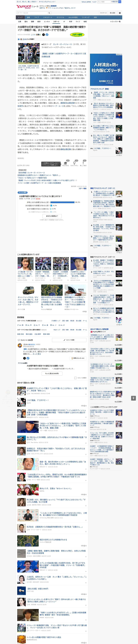Click the ヘルプ link at top
Screen dimensions: 138x644
pos(94,2)
